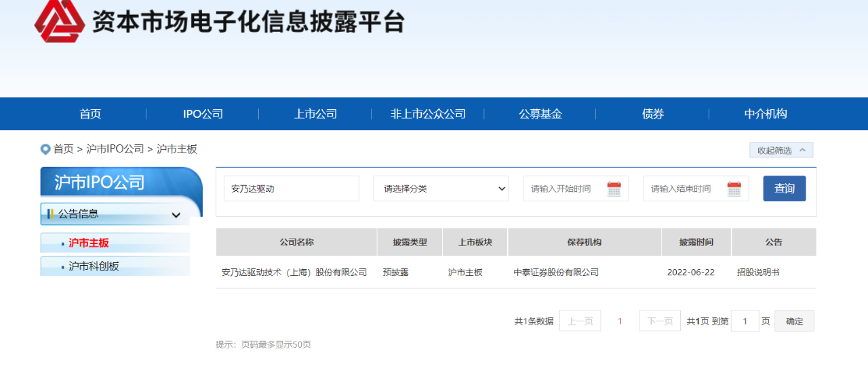Click the 上一页 pagination button
This screenshot has height=385, width=868.
coord(580,321)
